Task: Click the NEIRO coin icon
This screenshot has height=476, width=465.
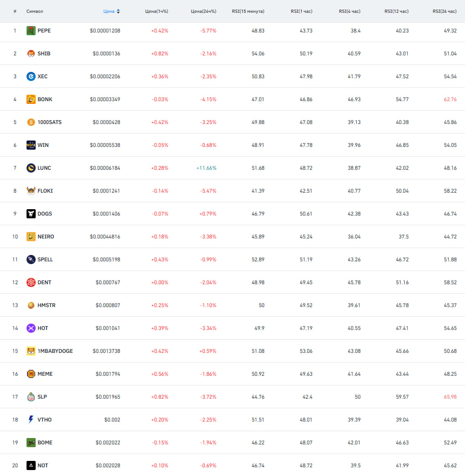Action: pyautogui.click(x=31, y=237)
